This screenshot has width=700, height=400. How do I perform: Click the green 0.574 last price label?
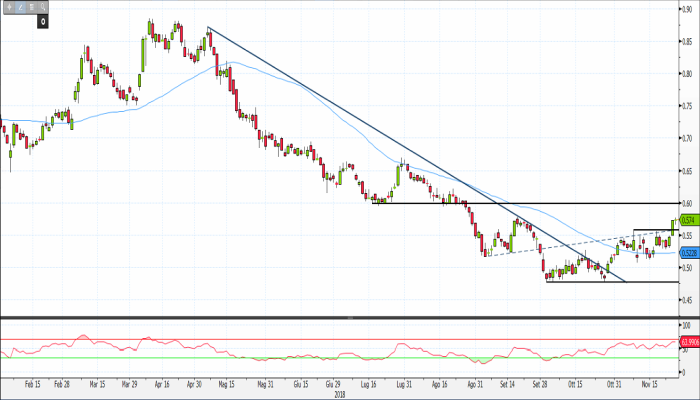pos(687,220)
